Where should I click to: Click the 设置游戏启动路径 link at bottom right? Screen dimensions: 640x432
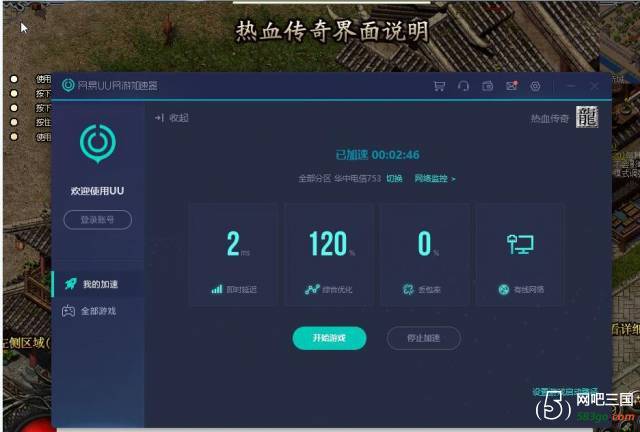pyautogui.click(x=565, y=392)
